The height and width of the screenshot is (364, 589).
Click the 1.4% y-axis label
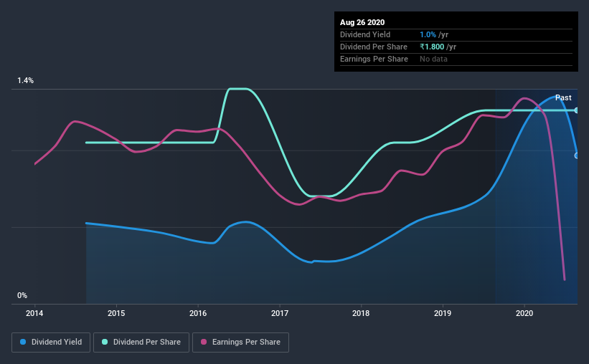[x=26, y=81]
